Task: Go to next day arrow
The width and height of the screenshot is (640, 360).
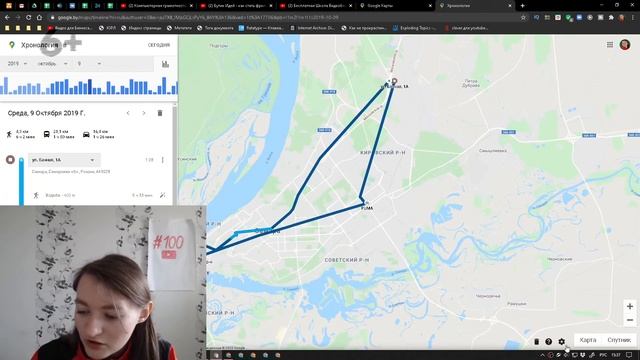Action: 144,113
